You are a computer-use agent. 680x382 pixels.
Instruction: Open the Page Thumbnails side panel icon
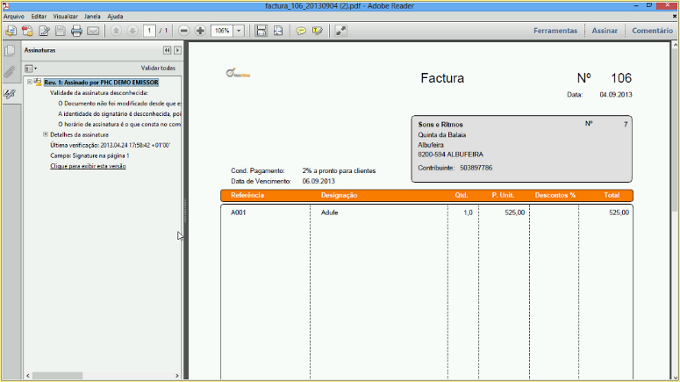pos(10,51)
